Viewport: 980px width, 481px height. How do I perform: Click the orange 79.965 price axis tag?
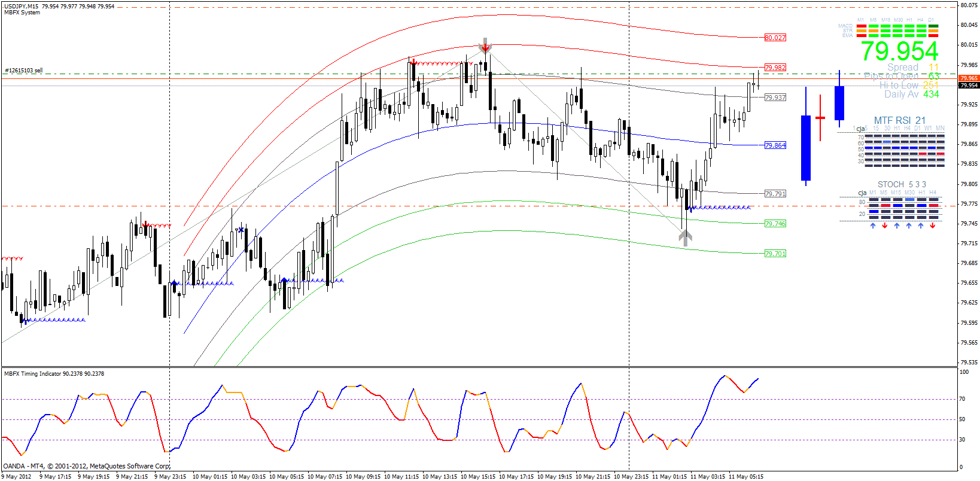(x=968, y=78)
